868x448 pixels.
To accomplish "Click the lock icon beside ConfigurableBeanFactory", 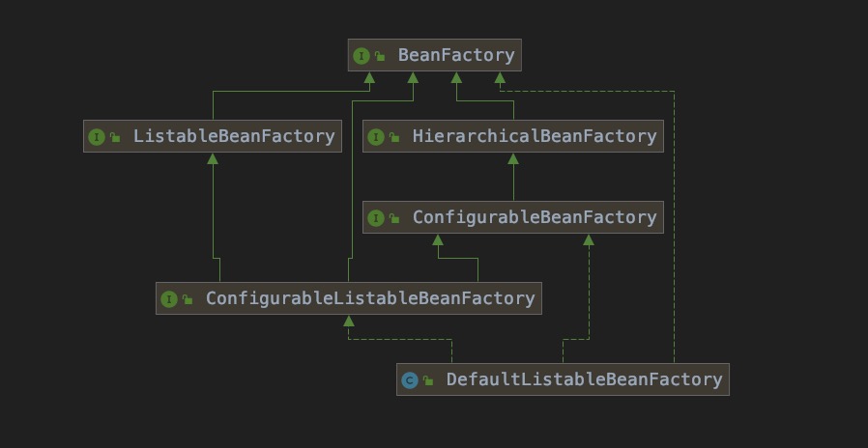I will pyautogui.click(x=394, y=218).
